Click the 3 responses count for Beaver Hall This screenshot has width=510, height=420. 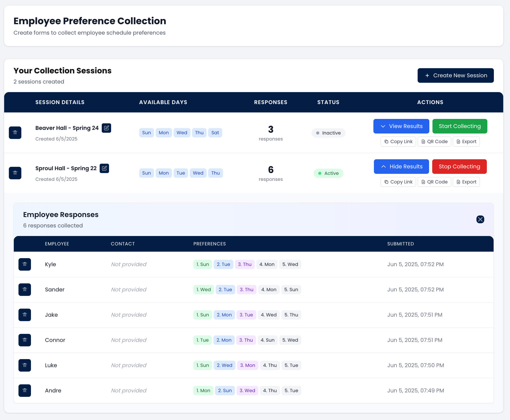pos(271,133)
